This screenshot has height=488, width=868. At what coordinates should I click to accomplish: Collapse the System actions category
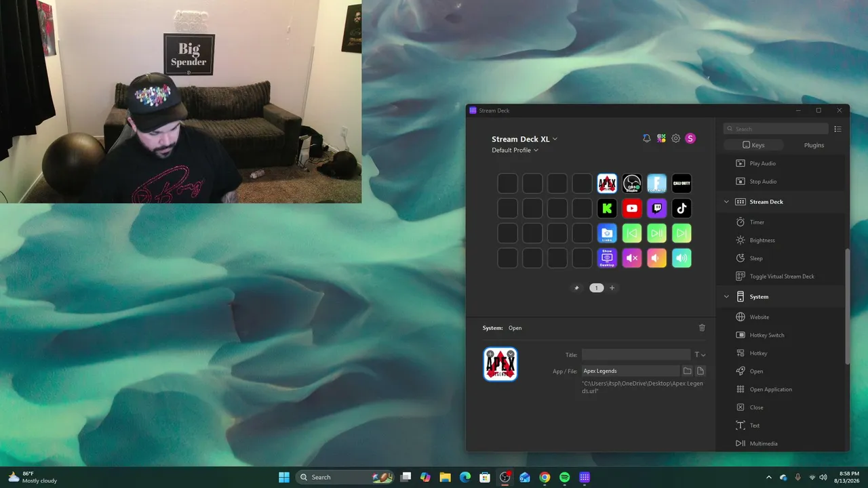[x=726, y=297]
